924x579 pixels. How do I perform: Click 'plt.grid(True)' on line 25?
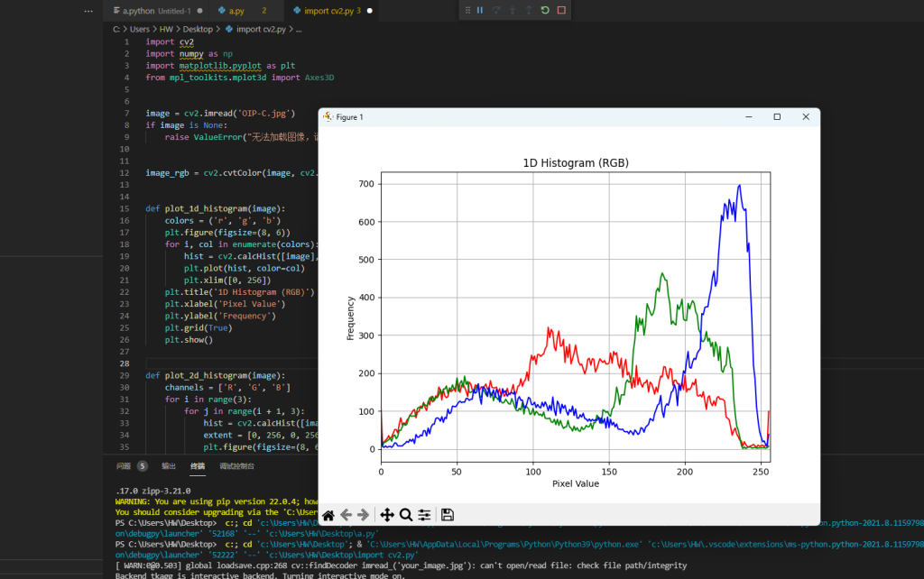[199, 327]
